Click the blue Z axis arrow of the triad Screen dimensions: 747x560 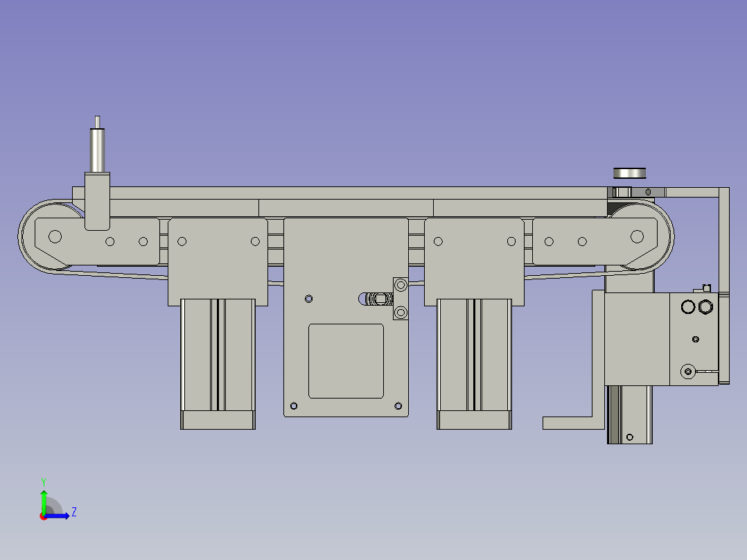[x=57, y=516]
